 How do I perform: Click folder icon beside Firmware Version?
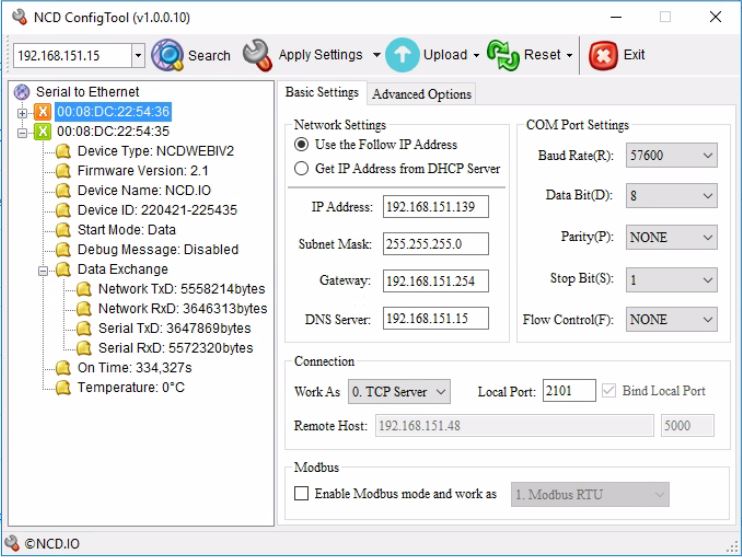(x=63, y=171)
